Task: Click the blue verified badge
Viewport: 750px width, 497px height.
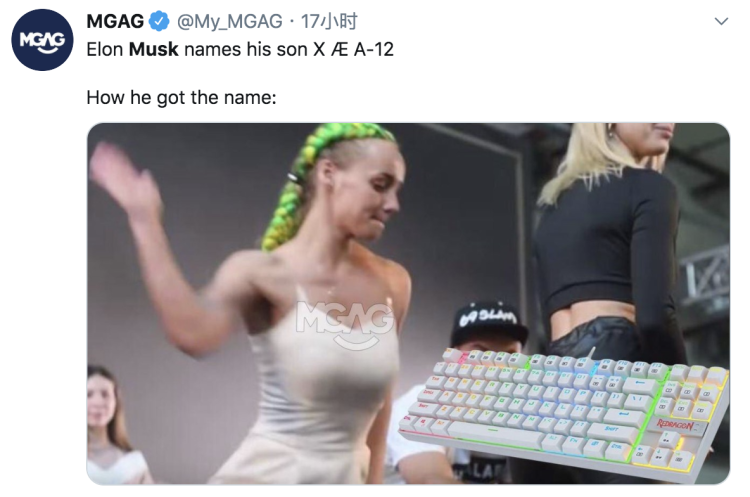Action: (x=159, y=22)
